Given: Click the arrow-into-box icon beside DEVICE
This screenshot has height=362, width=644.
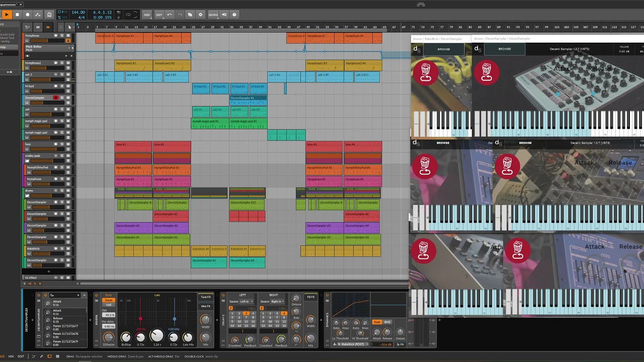Looking at the screenshot, I should coord(224,15).
